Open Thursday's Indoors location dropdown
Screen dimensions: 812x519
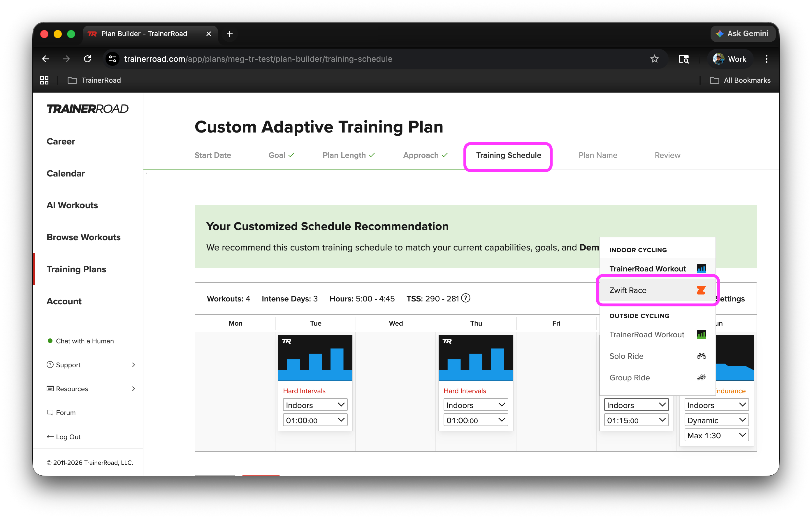click(476, 405)
